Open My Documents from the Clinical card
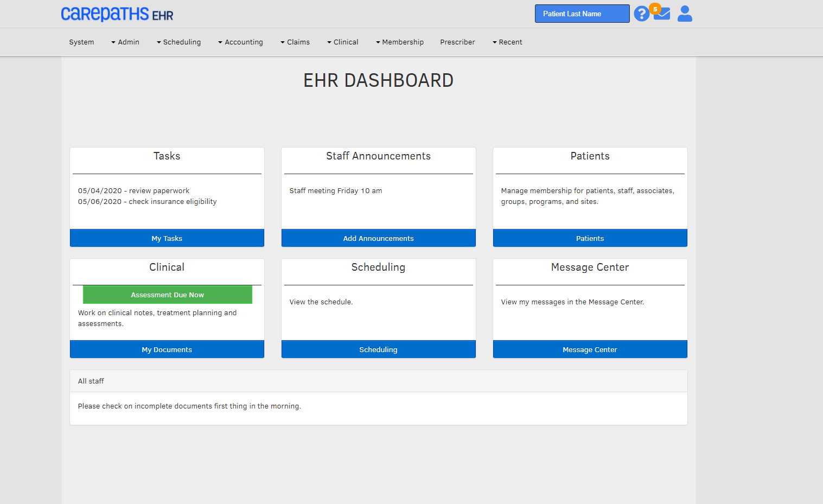The image size is (823, 504). click(167, 349)
